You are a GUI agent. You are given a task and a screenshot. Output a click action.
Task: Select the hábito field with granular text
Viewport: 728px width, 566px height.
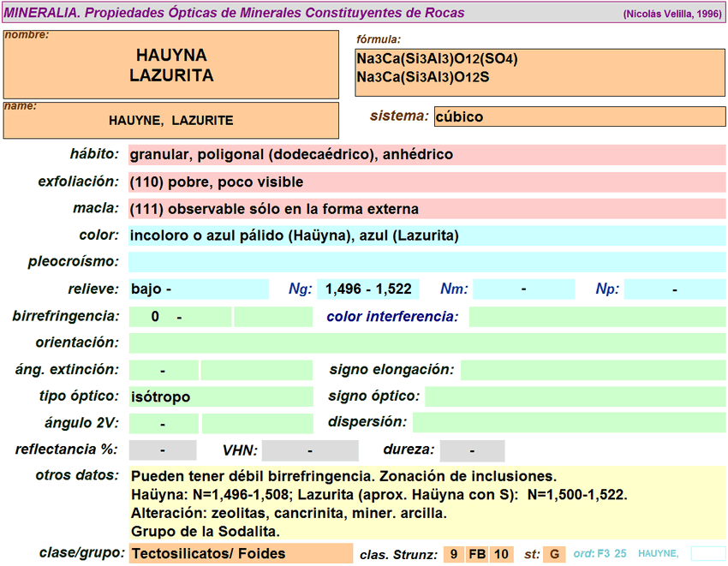(x=427, y=155)
